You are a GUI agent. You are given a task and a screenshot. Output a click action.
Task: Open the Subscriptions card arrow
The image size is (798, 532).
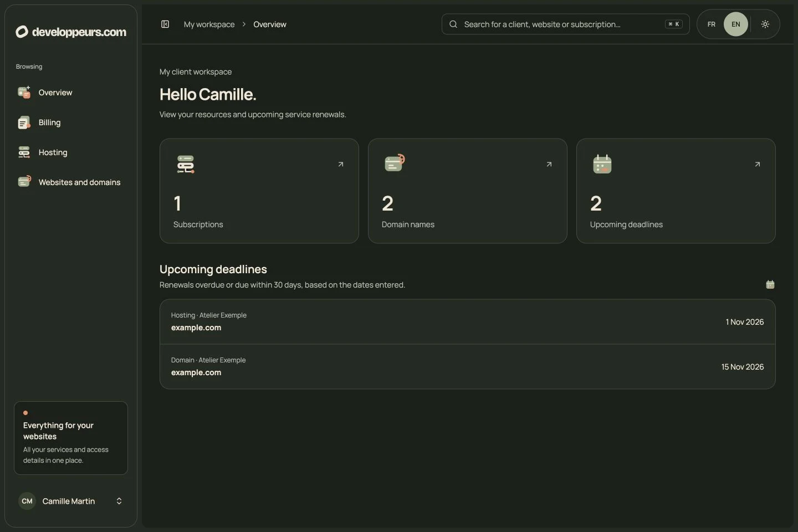click(x=341, y=164)
